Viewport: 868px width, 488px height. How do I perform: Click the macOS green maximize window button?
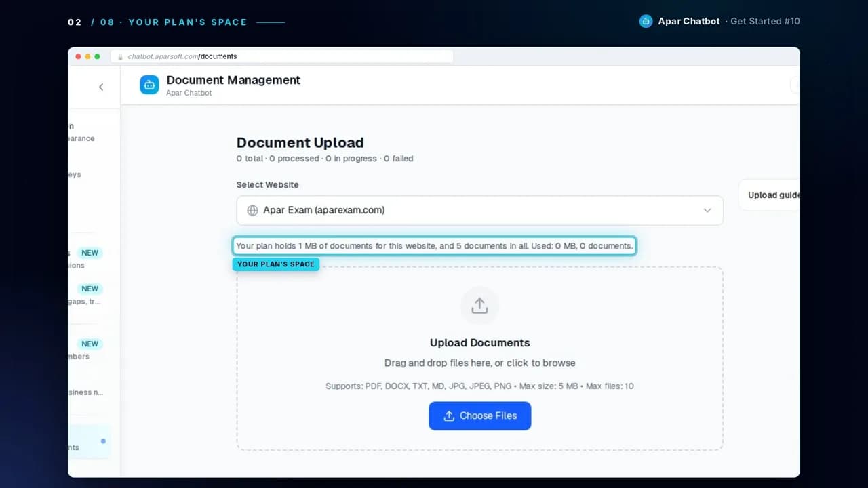coord(98,56)
